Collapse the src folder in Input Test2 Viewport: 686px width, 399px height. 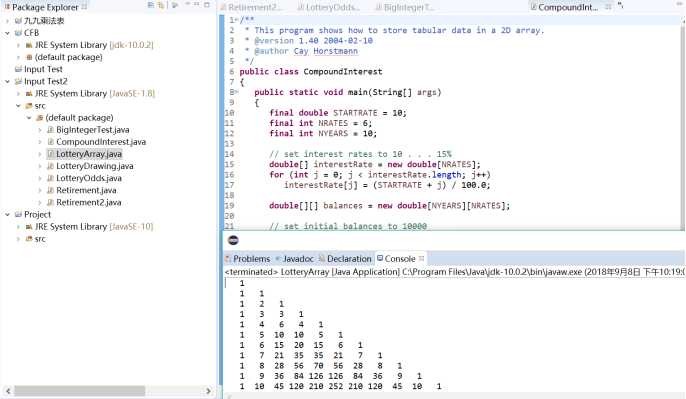click(18, 106)
